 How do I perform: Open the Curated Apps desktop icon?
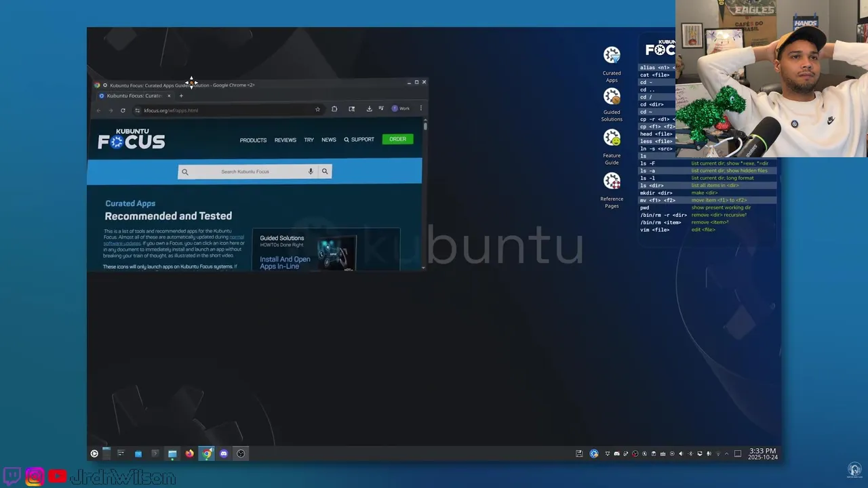tap(612, 64)
